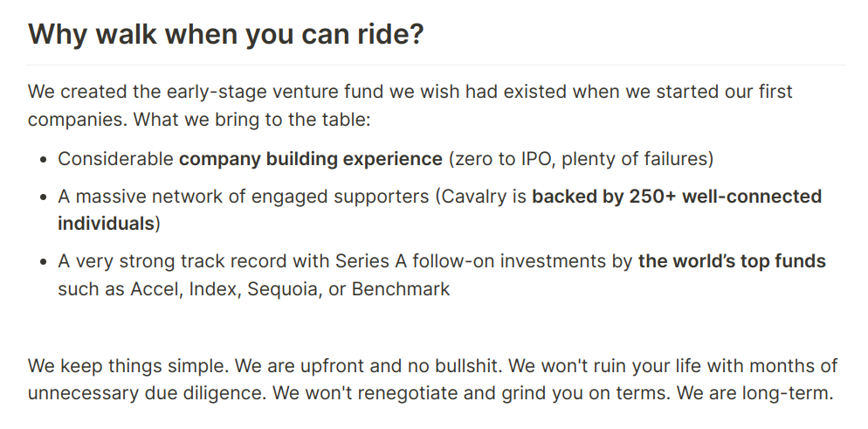Click the fund name "Accel"
This screenshot has width=868, height=429.
tap(156, 289)
